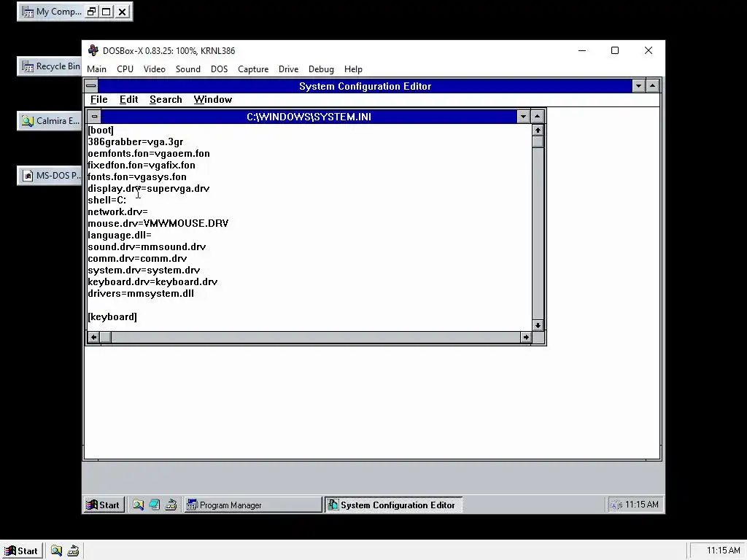Click the [boot] section header line
This screenshot has height=560, width=747.
pyautogui.click(x=101, y=131)
